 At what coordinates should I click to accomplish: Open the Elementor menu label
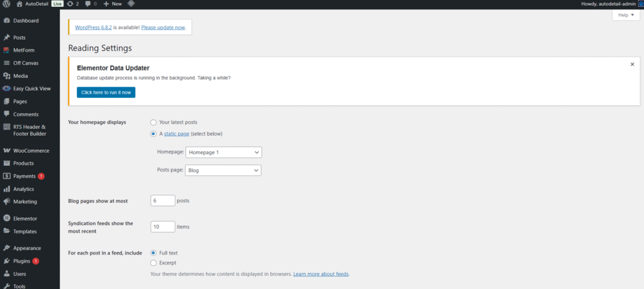[x=25, y=219]
